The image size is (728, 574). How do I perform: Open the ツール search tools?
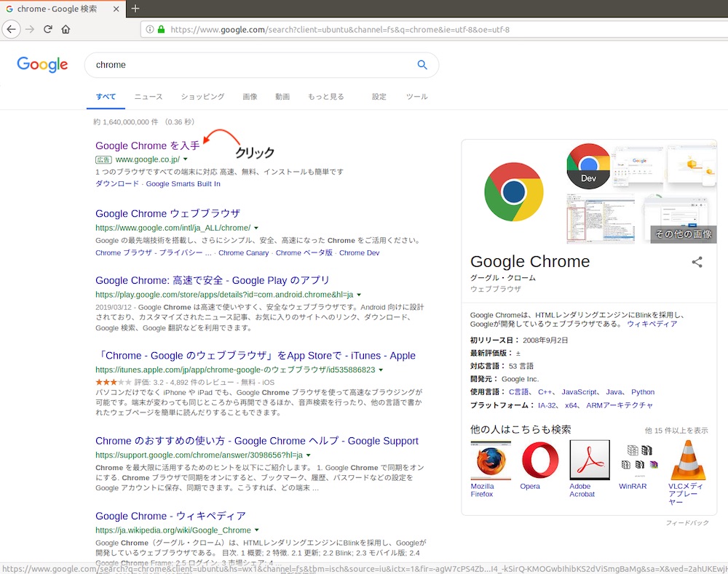tap(417, 97)
